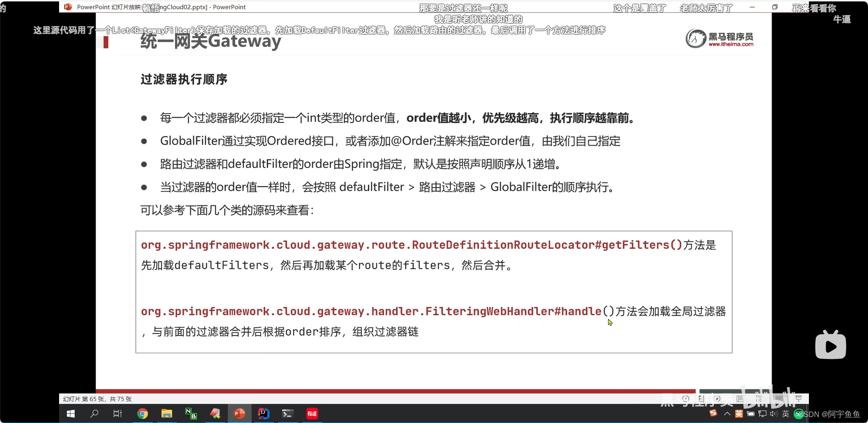
Task: Open IntelliJ IDEA from the taskbar
Action: click(264, 413)
